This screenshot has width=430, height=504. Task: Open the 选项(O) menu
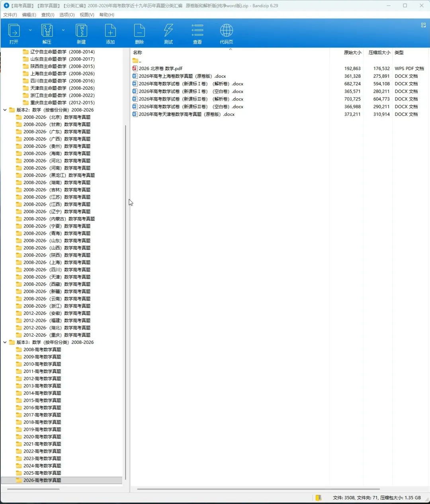pyautogui.click(x=67, y=15)
